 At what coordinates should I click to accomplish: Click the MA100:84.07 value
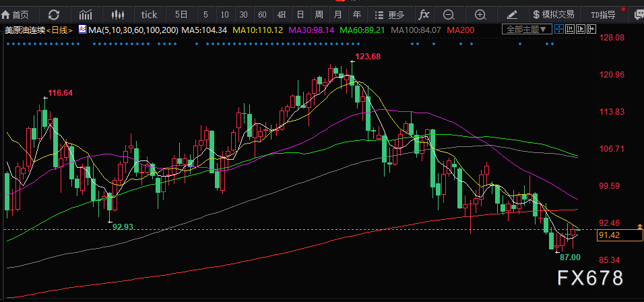[416, 30]
